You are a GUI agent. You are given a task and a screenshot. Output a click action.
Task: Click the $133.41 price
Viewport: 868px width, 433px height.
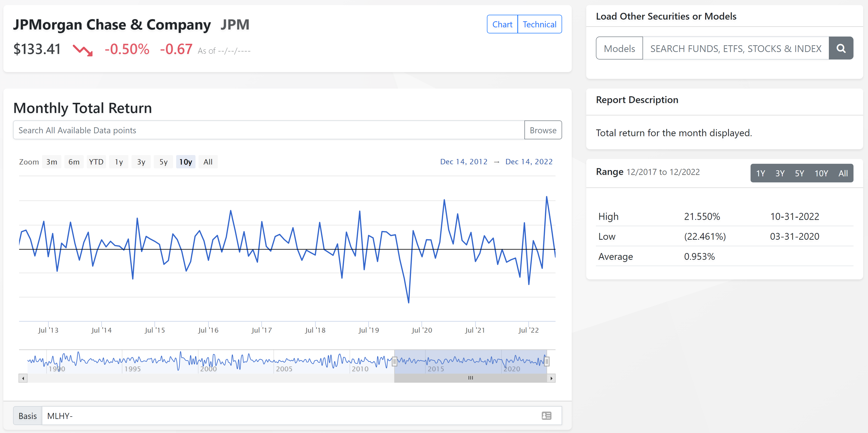click(37, 49)
